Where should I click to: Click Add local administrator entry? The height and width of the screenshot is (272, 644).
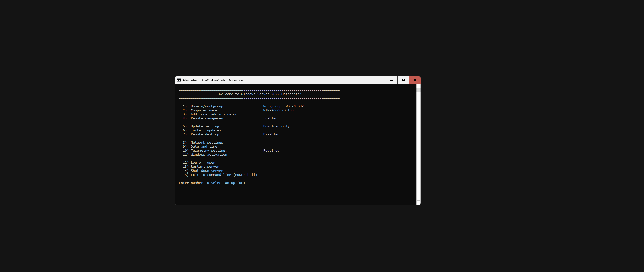coord(214,114)
